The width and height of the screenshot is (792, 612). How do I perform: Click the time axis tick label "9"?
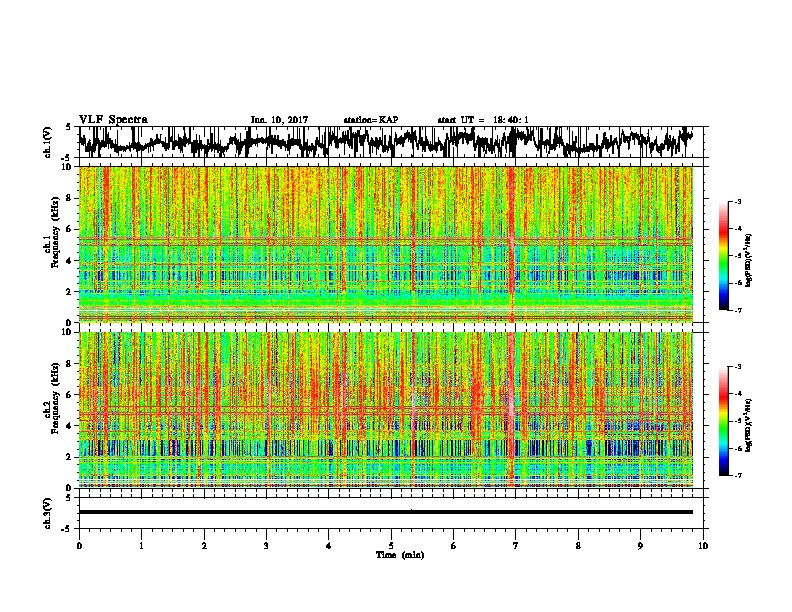640,546
